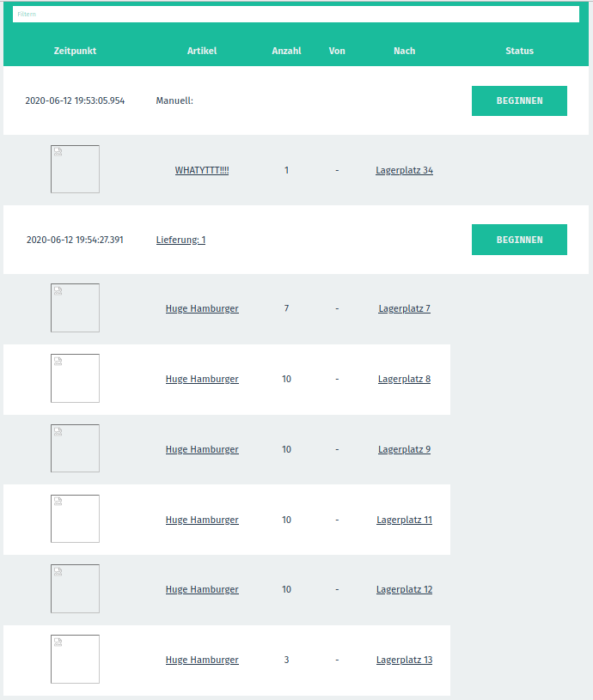Click the thumbnail in the Lagerplatz 12 row
The width and height of the screenshot is (593, 700).
75,588
